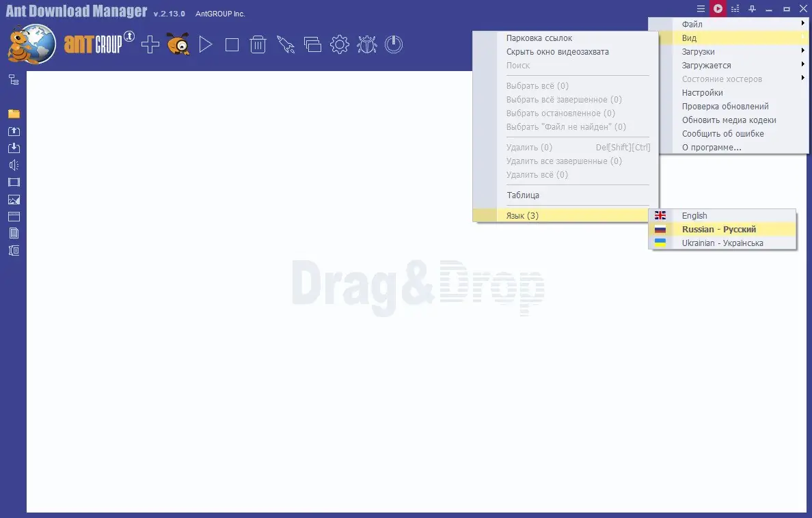Click the disabled Состояние хостеров item
Viewport: 812px width, 518px height.
(x=729, y=79)
